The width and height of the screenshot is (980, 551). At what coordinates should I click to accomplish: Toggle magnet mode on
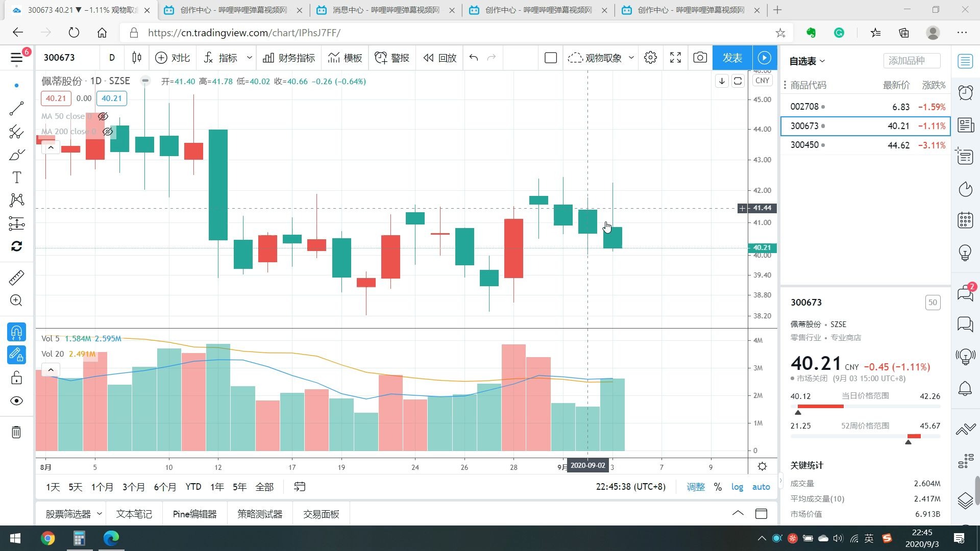coord(16,332)
